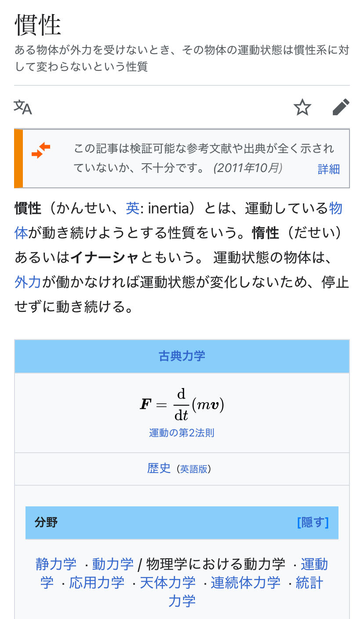Click the pencil edit icon
Screen dimensions: 364x619
click(x=341, y=107)
